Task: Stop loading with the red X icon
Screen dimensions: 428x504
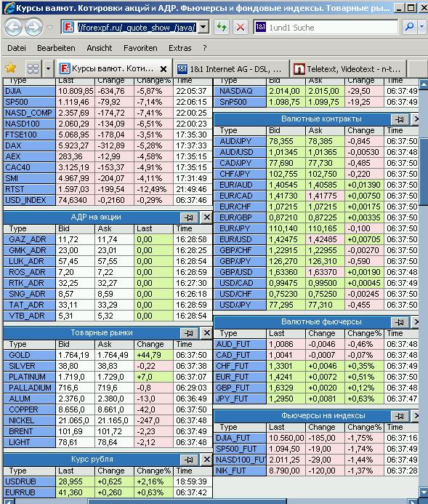Action: point(241,27)
